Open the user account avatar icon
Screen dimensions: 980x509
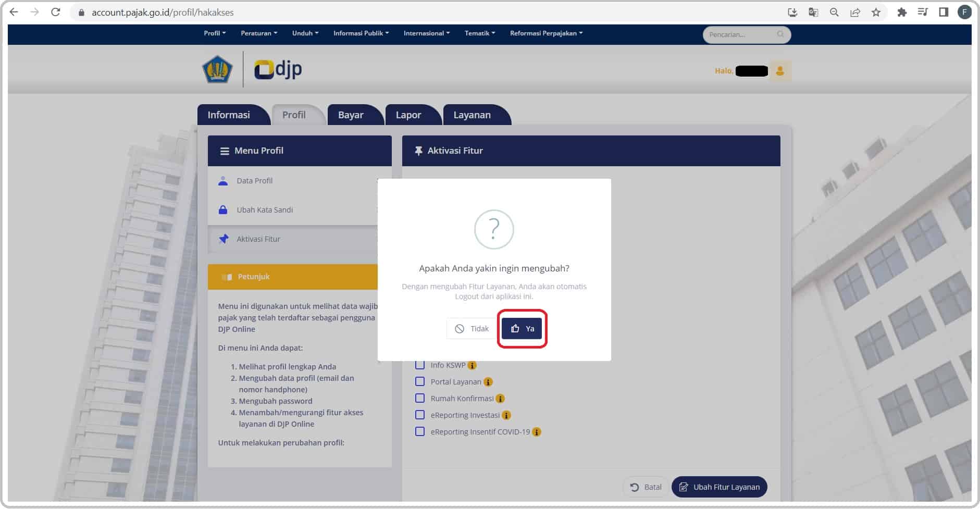(x=780, y=71)
